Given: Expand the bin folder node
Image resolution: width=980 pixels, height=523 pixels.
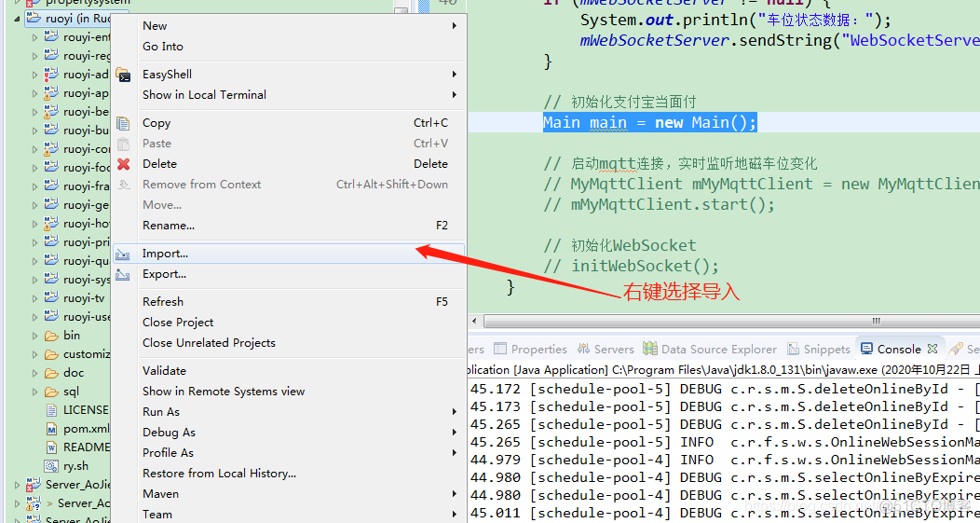Looking at the screenshot, I should (35, 336).
